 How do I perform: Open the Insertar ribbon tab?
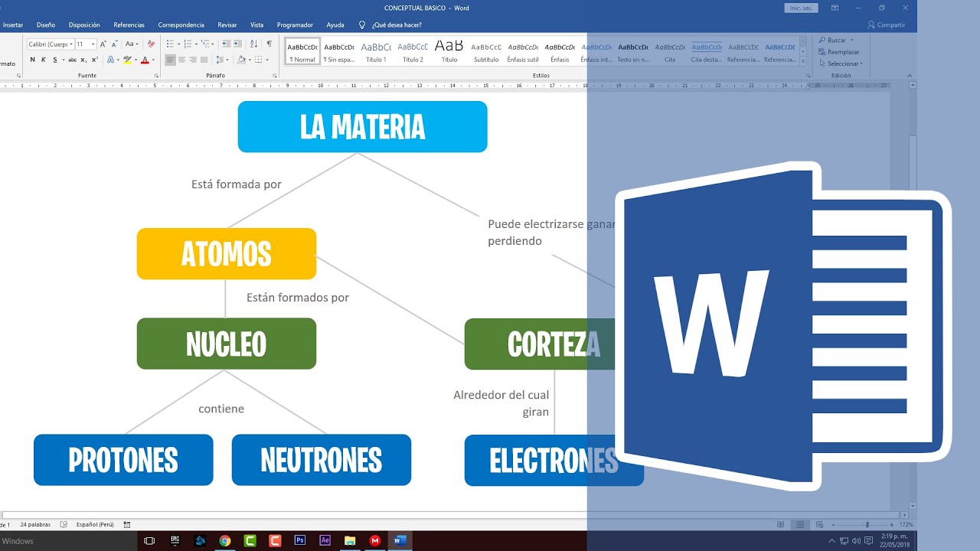(x=13, y=24)
